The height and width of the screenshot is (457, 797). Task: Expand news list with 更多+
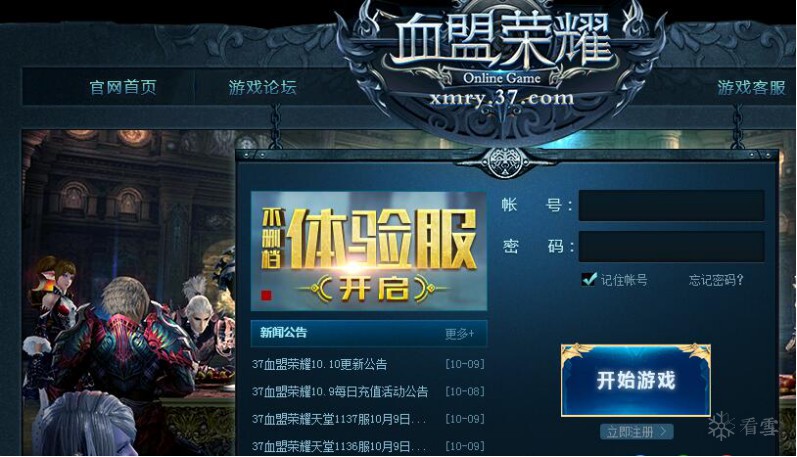(459, 334)
